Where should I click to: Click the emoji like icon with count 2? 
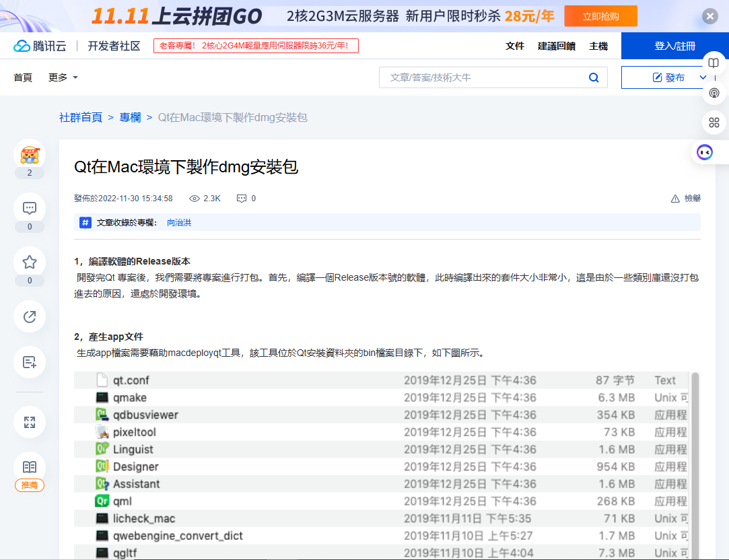(30, 155)
